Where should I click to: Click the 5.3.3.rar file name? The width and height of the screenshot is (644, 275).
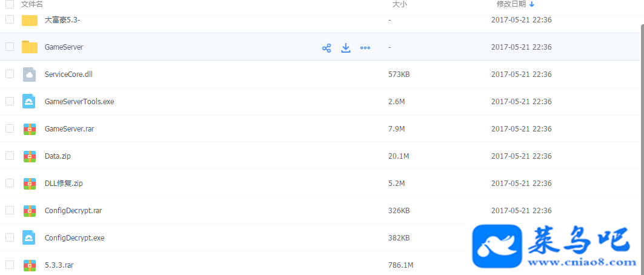[x=59, y=265]
